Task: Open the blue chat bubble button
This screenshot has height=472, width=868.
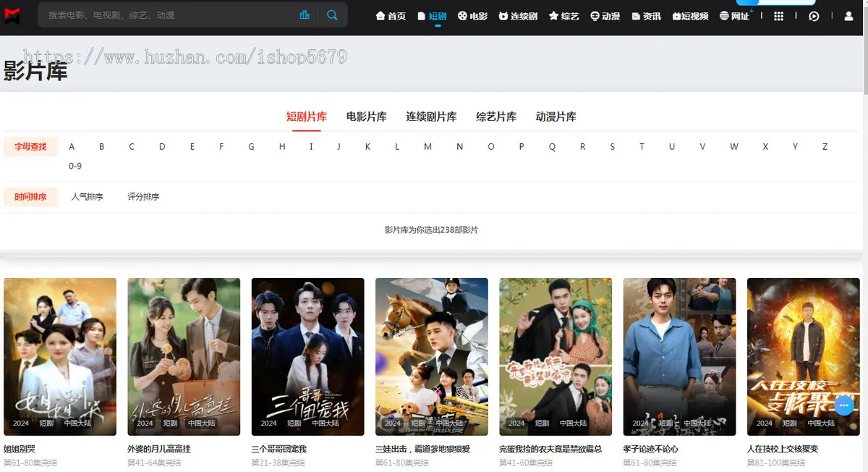Action: (x=843, y=405)
